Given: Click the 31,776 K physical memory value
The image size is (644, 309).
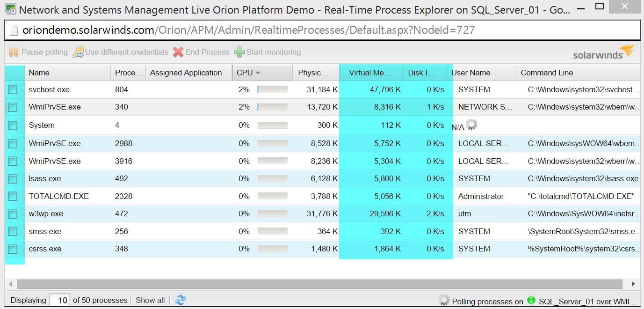Looking at the screenshot, I should [322, 213].
